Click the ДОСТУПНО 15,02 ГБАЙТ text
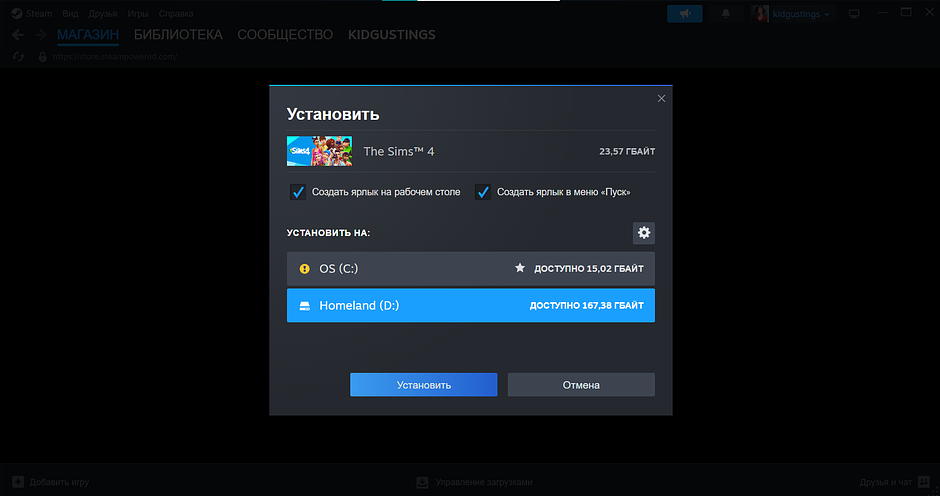 [589, 269]
